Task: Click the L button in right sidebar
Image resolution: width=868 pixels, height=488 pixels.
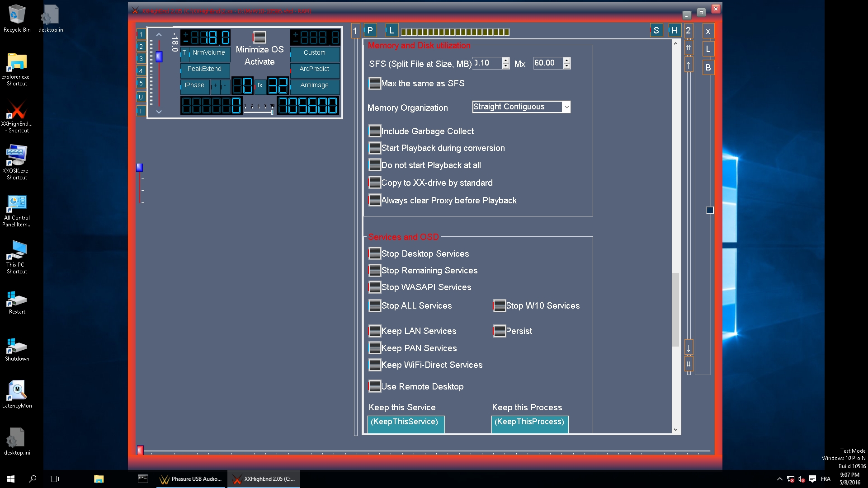Action: (708, 49)
